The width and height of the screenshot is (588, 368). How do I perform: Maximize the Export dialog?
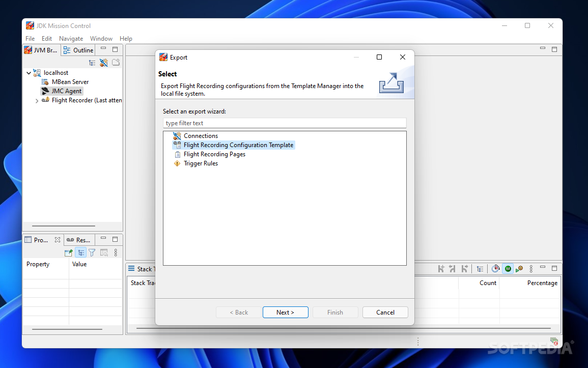pos(379,57)
